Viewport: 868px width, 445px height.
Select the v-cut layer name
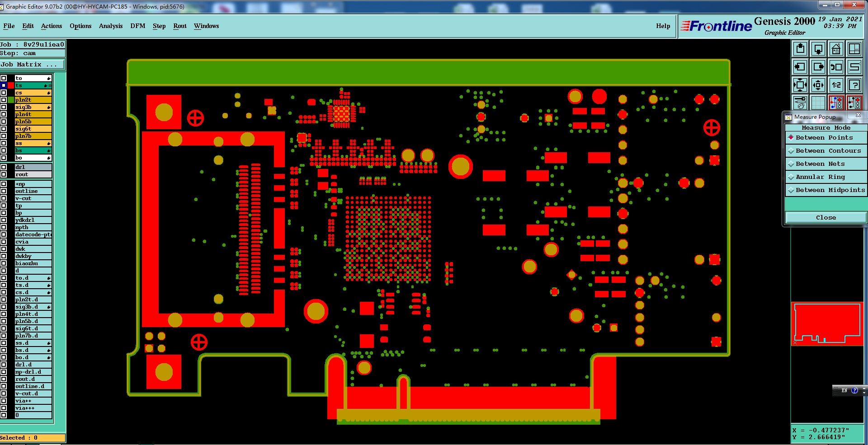tap(33, 198)
